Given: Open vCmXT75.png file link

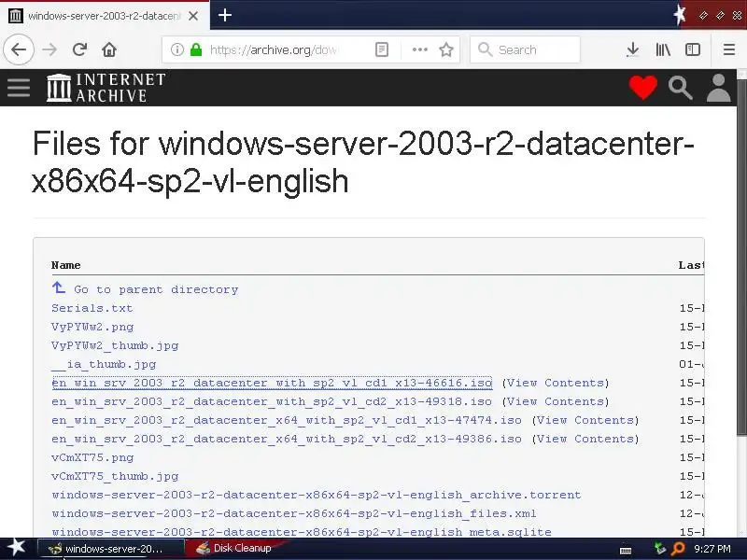Looking at the screenshot, I should 92,457.
